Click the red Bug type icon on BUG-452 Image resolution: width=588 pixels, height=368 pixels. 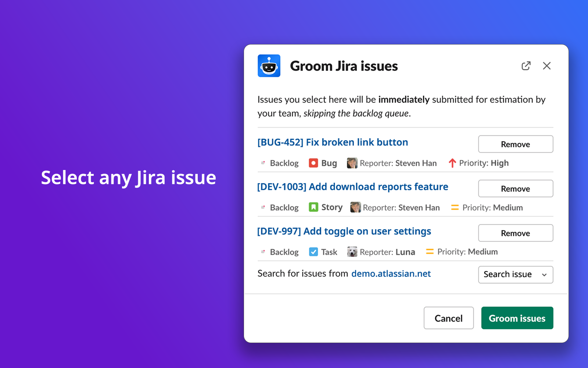tap(313, 163)
